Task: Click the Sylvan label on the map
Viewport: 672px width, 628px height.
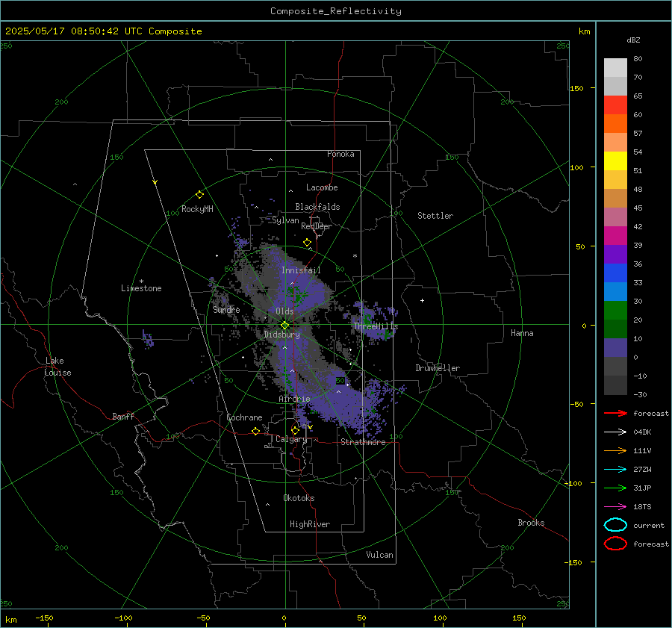Action: pyautogui.click(x=285, y=220)
